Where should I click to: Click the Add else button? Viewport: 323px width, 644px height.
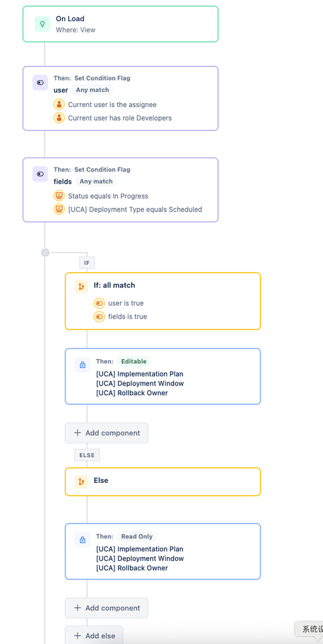pos(94,636)
